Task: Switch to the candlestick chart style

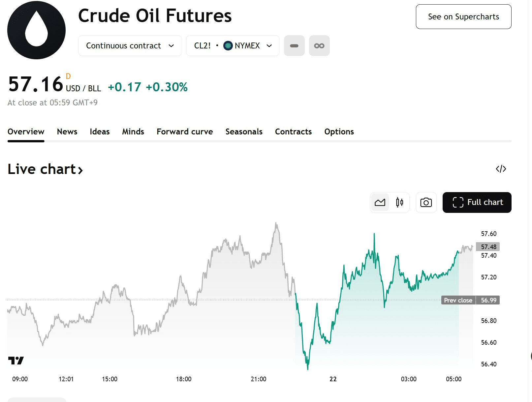Action: (x=399, y=202)
